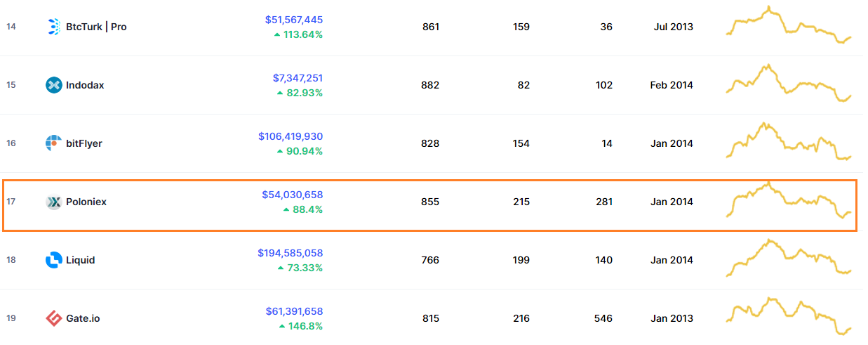This screenshot has height=345, width=868.
Task: Click rank number 16
Action: point(11,143)
